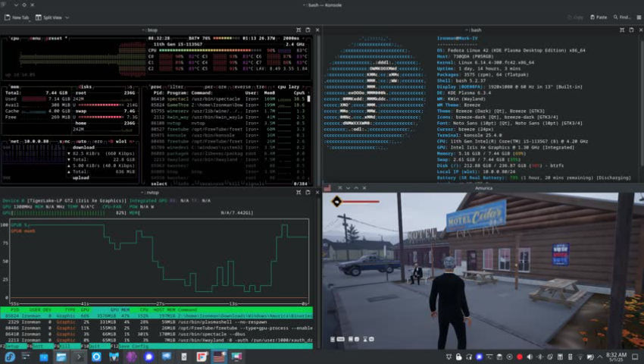Click the maximize-view icon on the btop pane header
The width and height of the screenshot is (644, 364).
(x=299, y=30)
